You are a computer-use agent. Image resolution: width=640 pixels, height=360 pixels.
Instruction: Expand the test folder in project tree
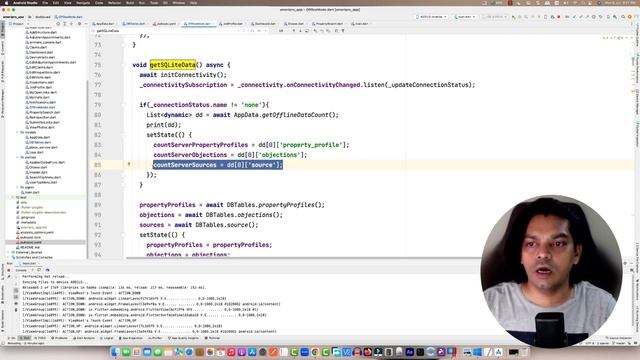click(12, 197)
